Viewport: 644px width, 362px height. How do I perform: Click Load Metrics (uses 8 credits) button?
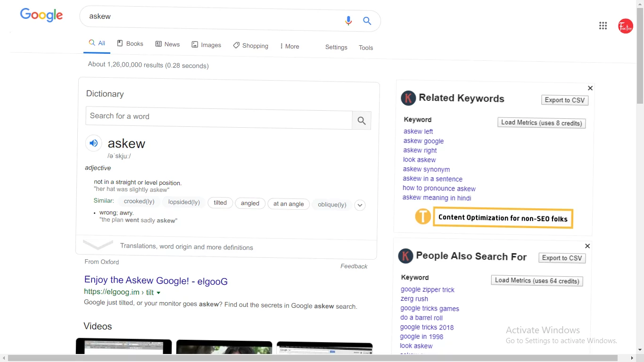coord(541,123)
